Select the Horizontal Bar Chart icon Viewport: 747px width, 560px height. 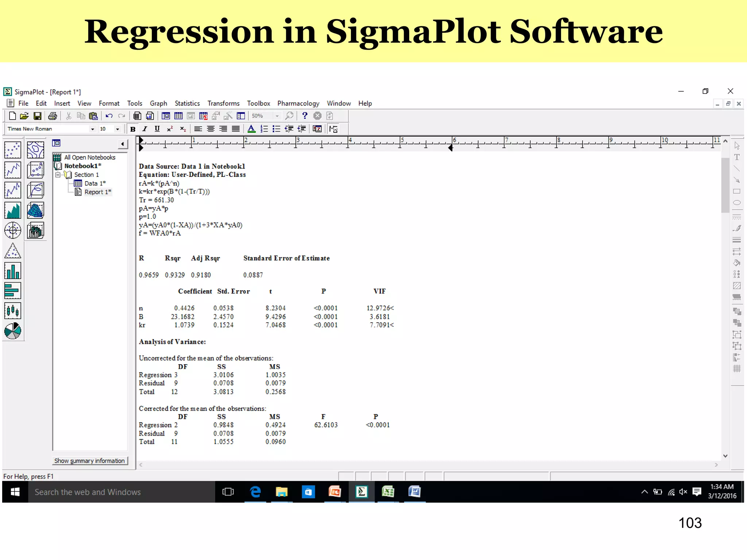(x=13, y=291)
